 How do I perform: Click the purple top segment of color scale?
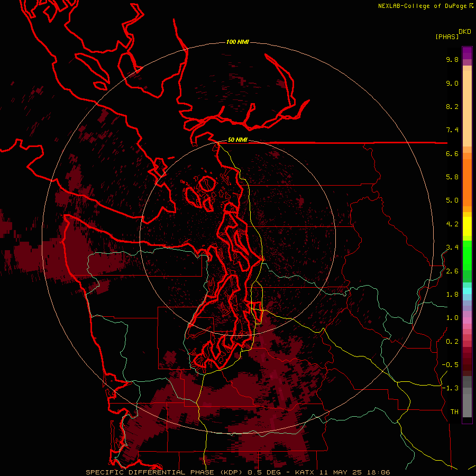[467, 53]
